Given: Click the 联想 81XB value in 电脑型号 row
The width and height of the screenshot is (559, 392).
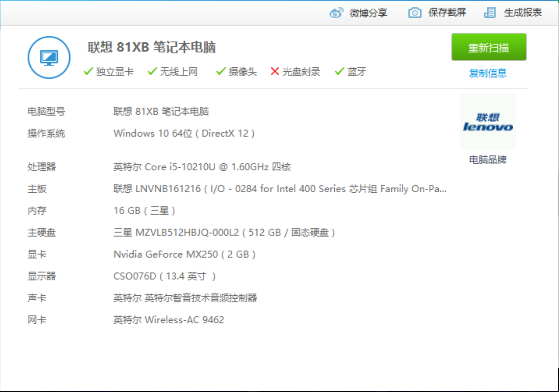Looking at the screenshot, I should [161, 111].
